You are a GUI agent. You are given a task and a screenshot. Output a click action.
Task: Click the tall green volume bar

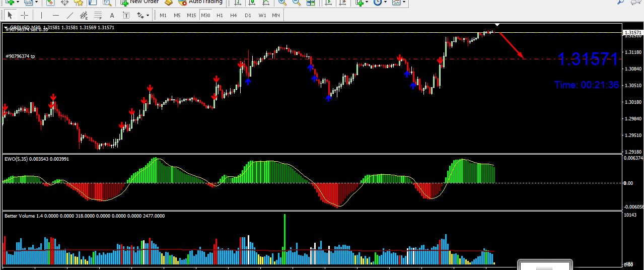tap(284, 239)
